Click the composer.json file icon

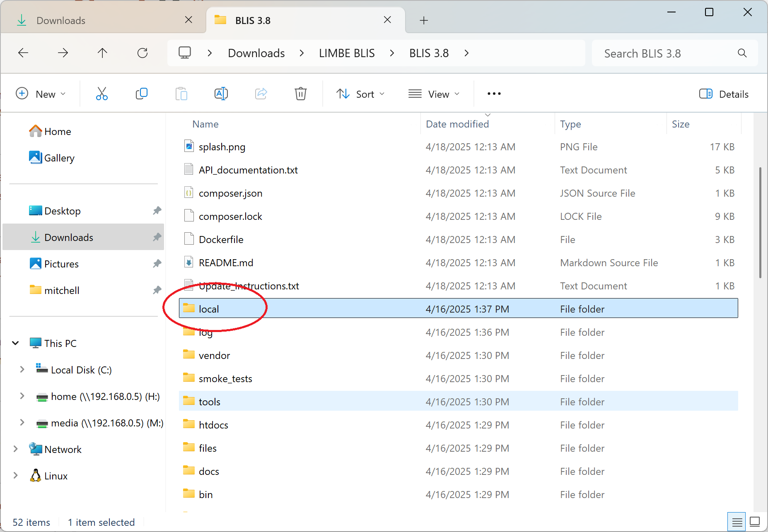(189, 193)
